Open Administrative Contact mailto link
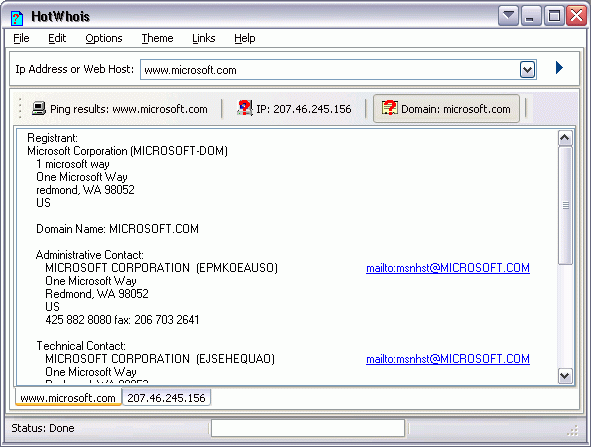This screenshot has height=447, width=591. click(448, 268)
